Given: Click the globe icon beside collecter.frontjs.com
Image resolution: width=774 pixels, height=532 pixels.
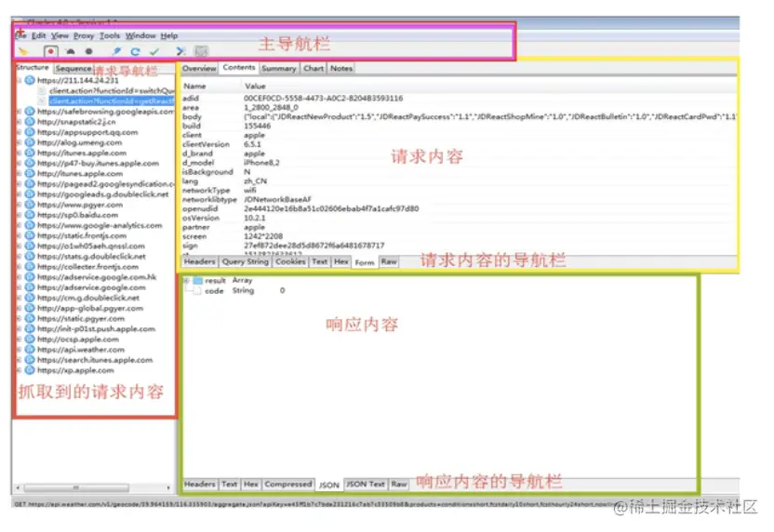Looking at the screenshot, I should pos(30,267).
